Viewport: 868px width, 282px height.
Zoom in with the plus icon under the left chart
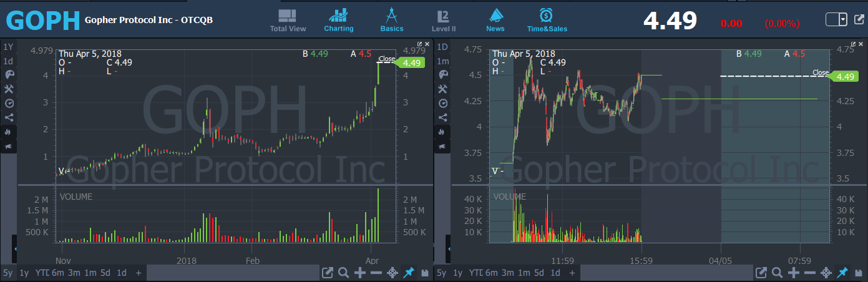359,273
